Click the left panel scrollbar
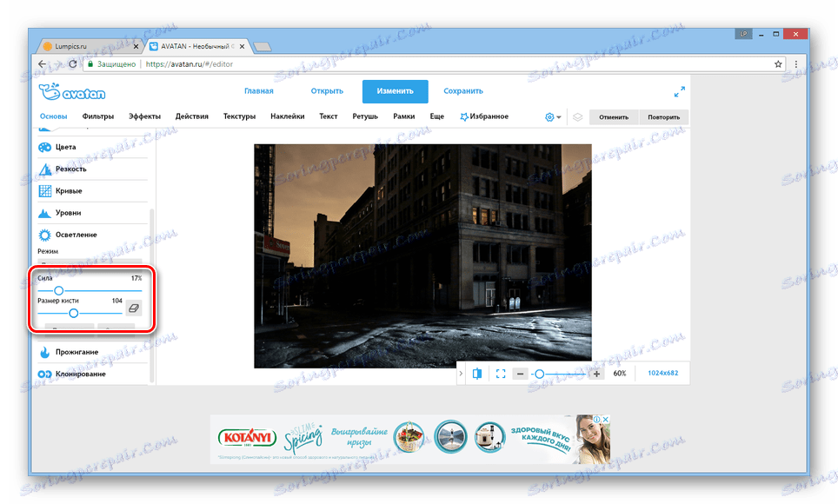This screenshot has height=504, width=838. tap(152, 295)
